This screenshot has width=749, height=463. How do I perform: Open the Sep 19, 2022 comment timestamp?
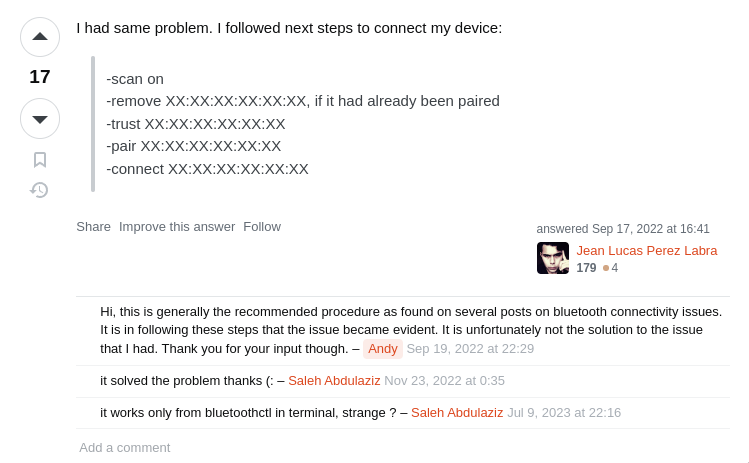(470, 349)
